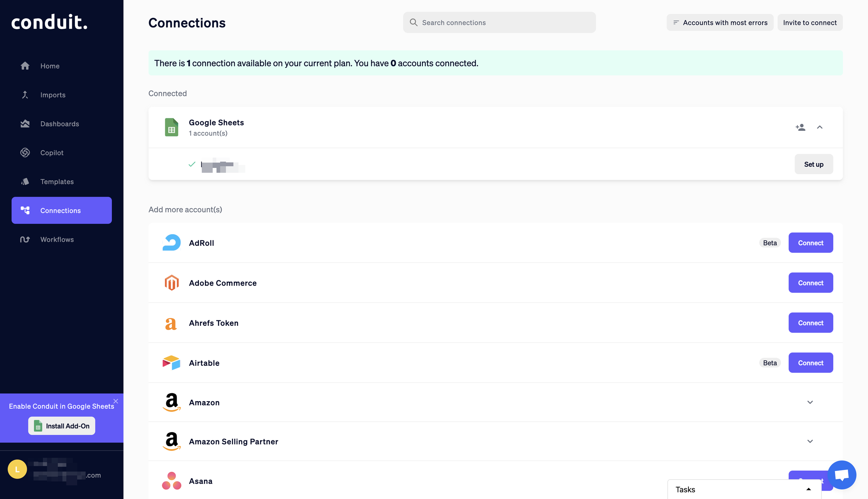Open the chat support bubble icon
The image size is (868, 499).
point(842,475)
